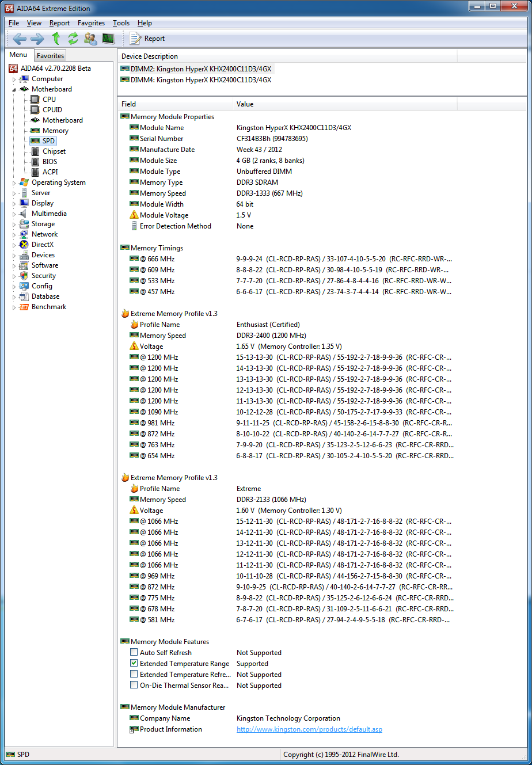Viewport: 532px width, 765px height.
Task: Expand the Benchmark node arrow
Action: [x=14, y=307]
